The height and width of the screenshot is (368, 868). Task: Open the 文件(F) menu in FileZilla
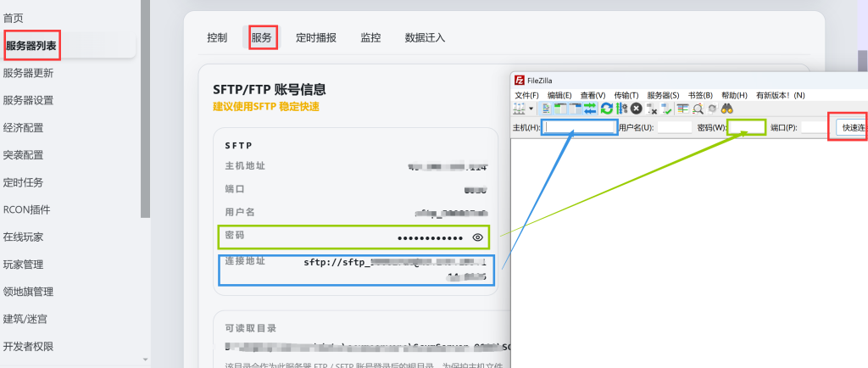(x=526, y=95)
